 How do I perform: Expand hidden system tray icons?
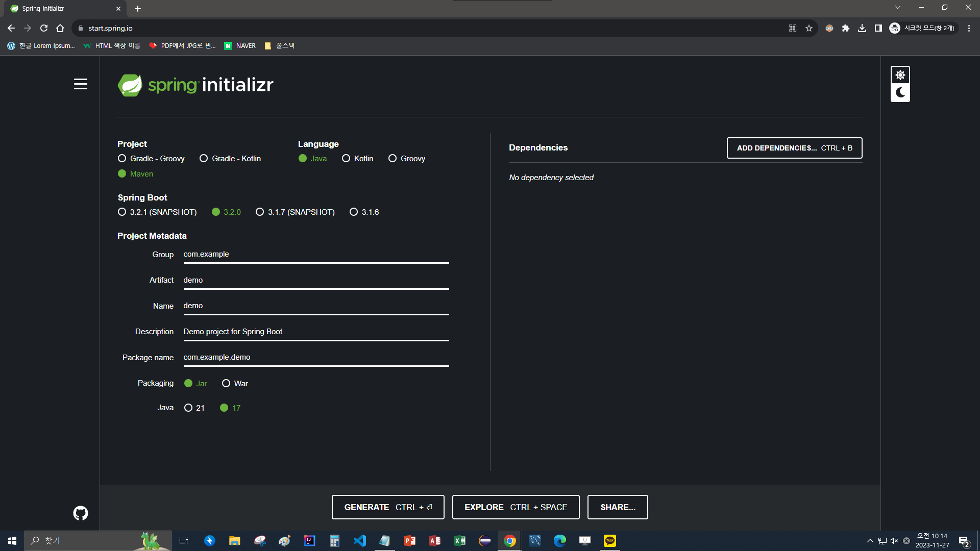[870, 541]
